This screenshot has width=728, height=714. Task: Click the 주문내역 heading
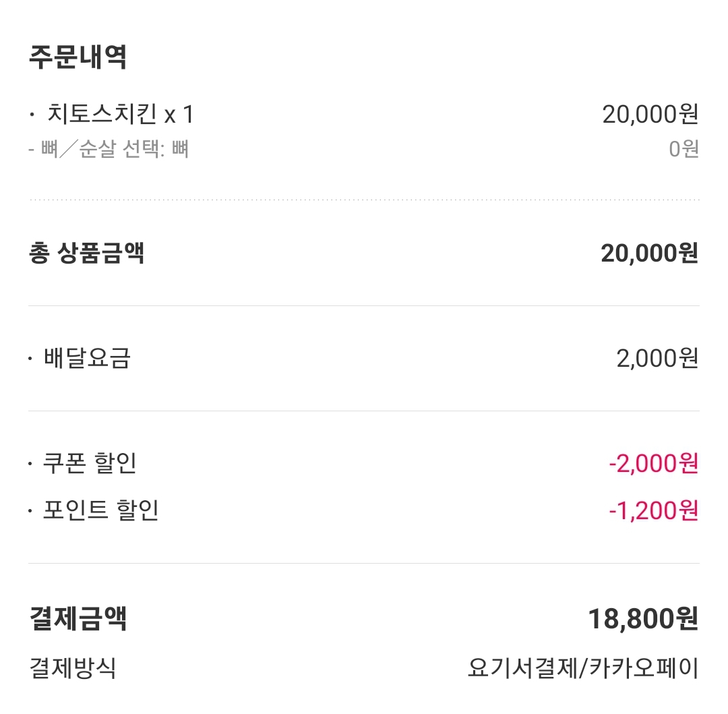point(78,57)
